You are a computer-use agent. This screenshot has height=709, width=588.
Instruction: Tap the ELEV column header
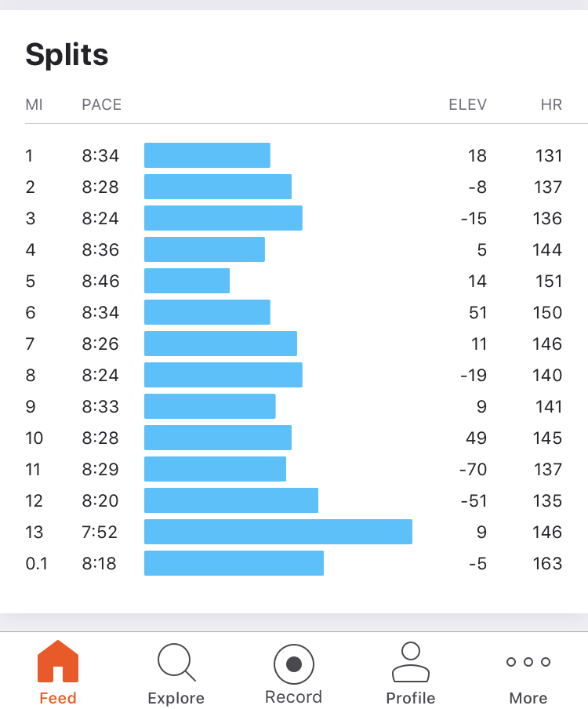click(467, 104)
